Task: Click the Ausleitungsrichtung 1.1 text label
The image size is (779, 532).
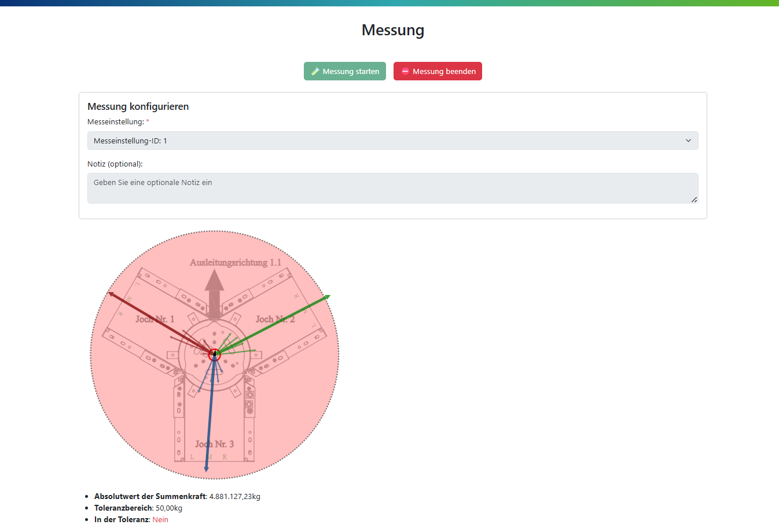Action: point(236,263)
